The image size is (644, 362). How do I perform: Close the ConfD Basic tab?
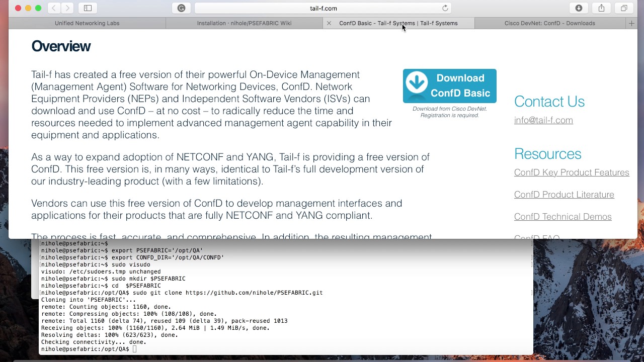point(329,23)
